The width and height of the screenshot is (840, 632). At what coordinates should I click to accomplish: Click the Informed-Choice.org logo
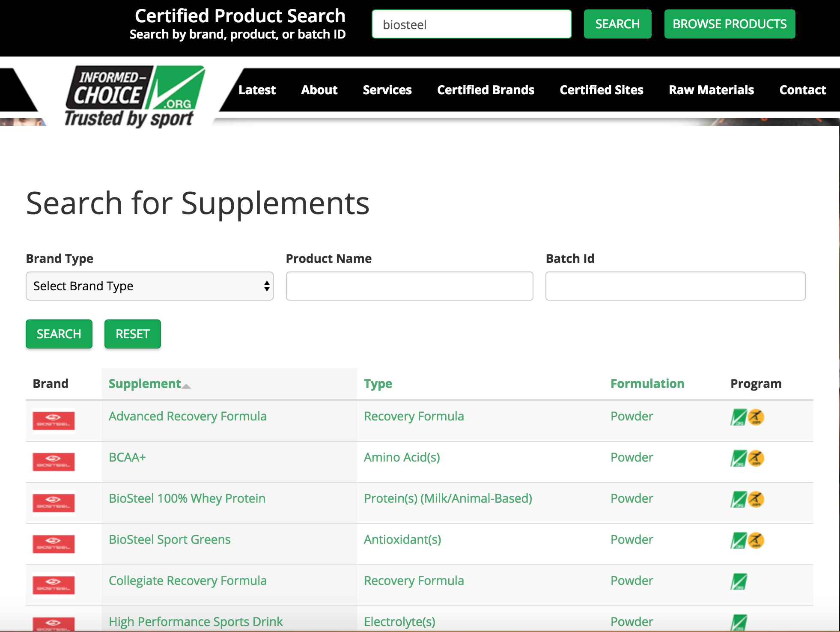pyautogui.click(x=134, y=97)
